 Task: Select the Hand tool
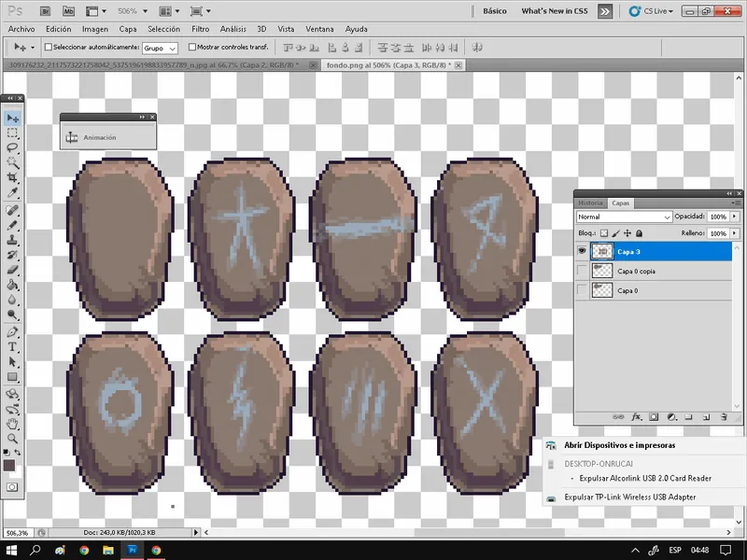(x=12, y=425)
